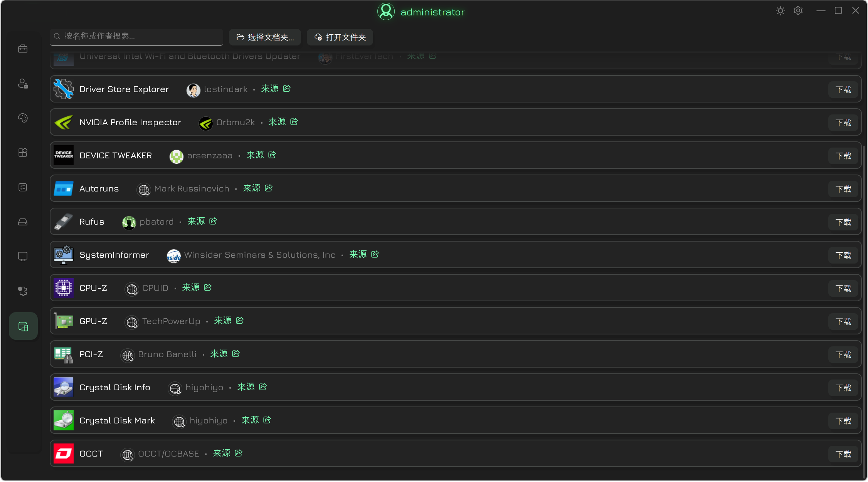Open settings via the gear icon
Viewport: 868px width, 482px height.
click(x=798, y=11)
